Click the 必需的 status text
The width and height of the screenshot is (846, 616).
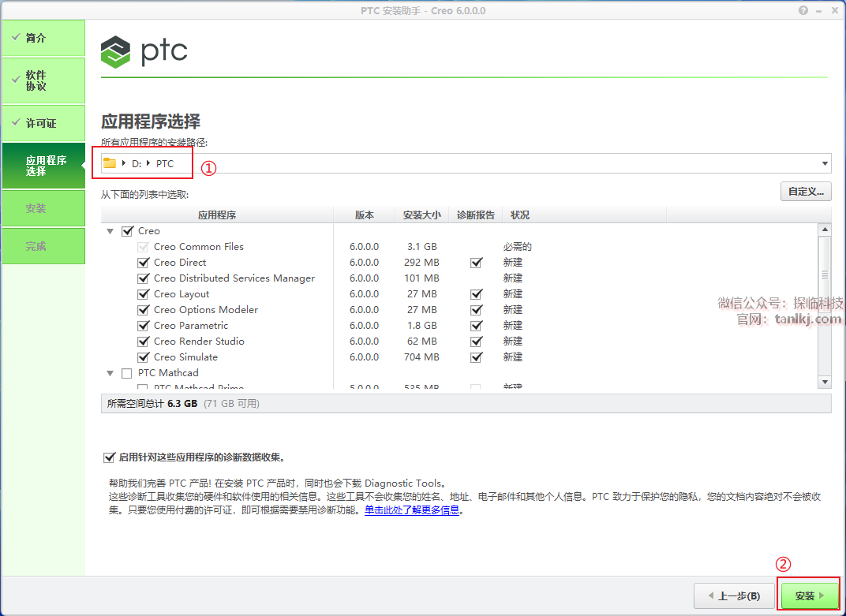pos(518,247)
